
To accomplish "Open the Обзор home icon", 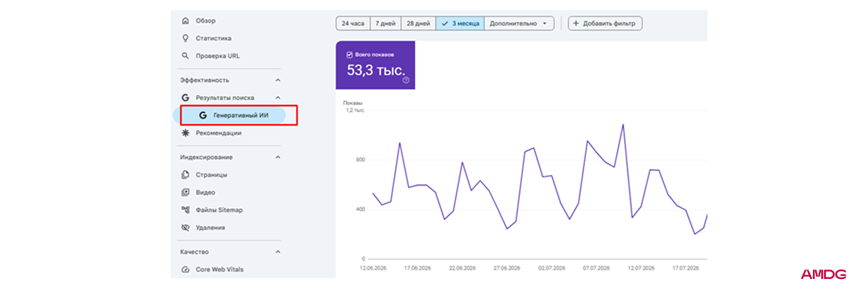I will click(x=186, y=21).
